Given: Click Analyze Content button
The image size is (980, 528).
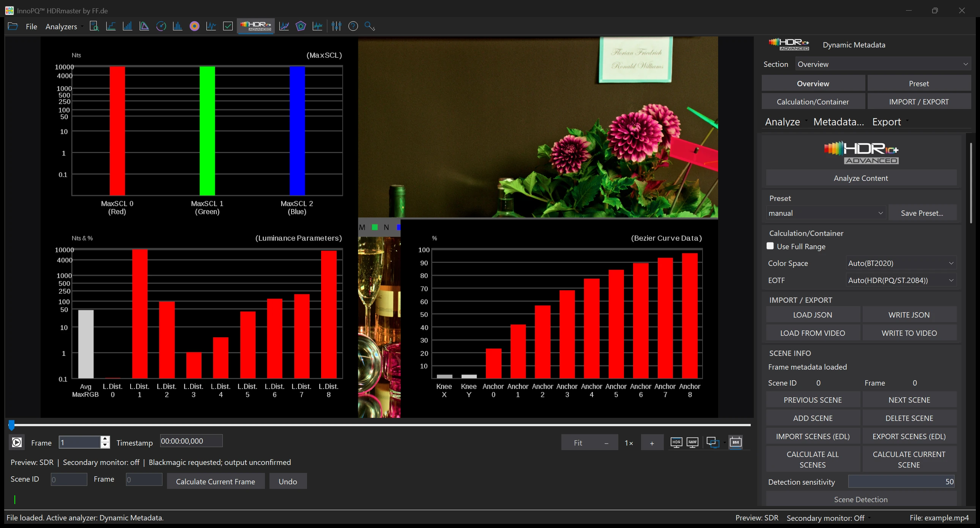Looking at the screenshot, I should (861, 178).
